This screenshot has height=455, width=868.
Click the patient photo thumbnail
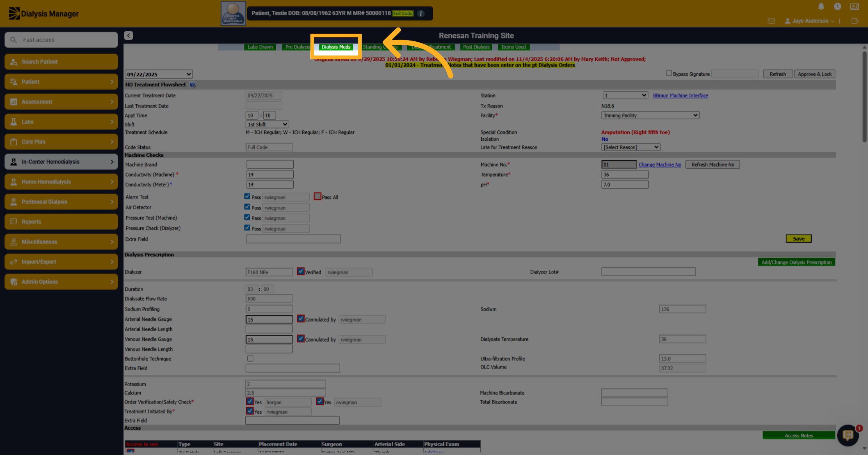233,13
